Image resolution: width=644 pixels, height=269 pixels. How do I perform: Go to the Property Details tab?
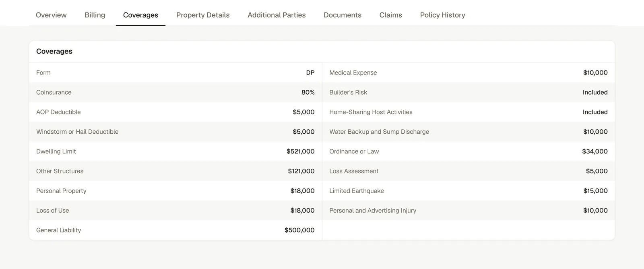click(203, 15)
